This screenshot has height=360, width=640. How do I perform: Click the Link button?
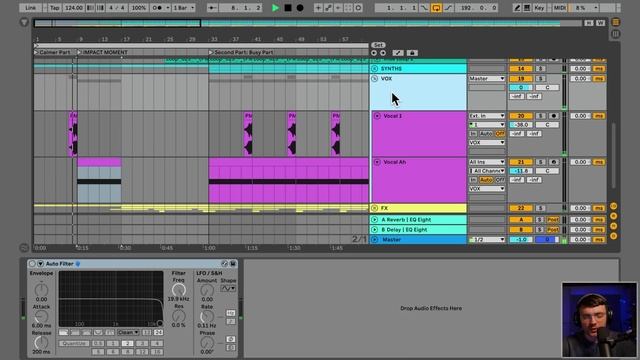tap(31, 8)
